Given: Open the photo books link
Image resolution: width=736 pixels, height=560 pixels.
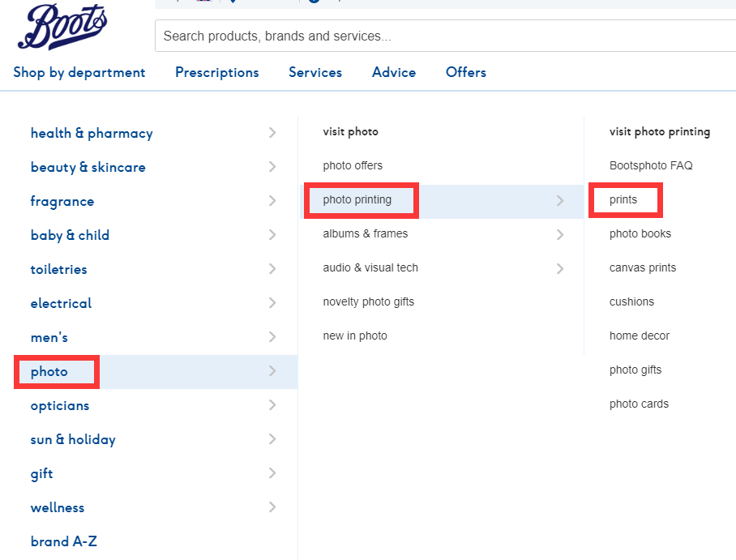Looking at the screenshot, I should tap(640, 234).
